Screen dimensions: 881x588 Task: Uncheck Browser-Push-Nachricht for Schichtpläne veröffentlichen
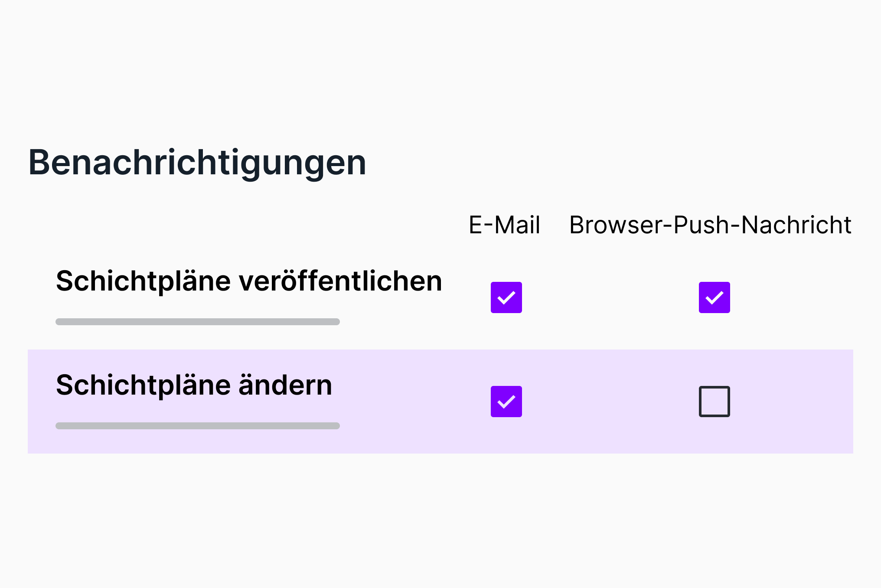(x=714, y=297)
